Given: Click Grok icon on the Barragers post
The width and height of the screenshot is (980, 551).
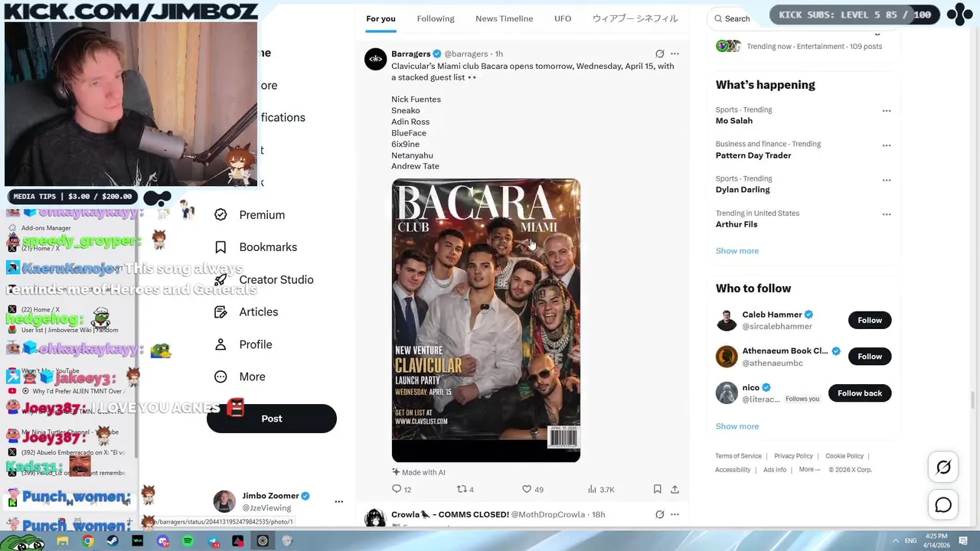Looking at the screenshot, I should point(659,54).
